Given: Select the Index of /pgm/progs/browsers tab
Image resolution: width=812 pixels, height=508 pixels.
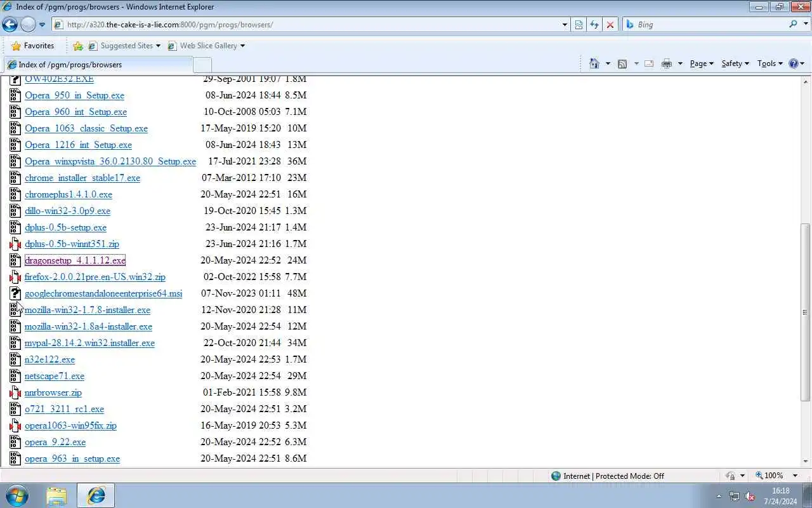Looking at the screenshot, I should (x=98, y=65).
